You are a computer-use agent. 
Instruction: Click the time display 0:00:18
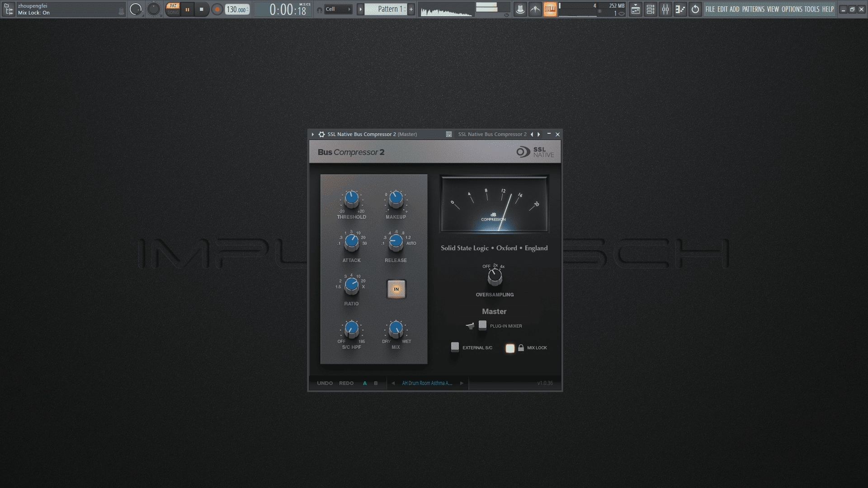coord(288,9)
